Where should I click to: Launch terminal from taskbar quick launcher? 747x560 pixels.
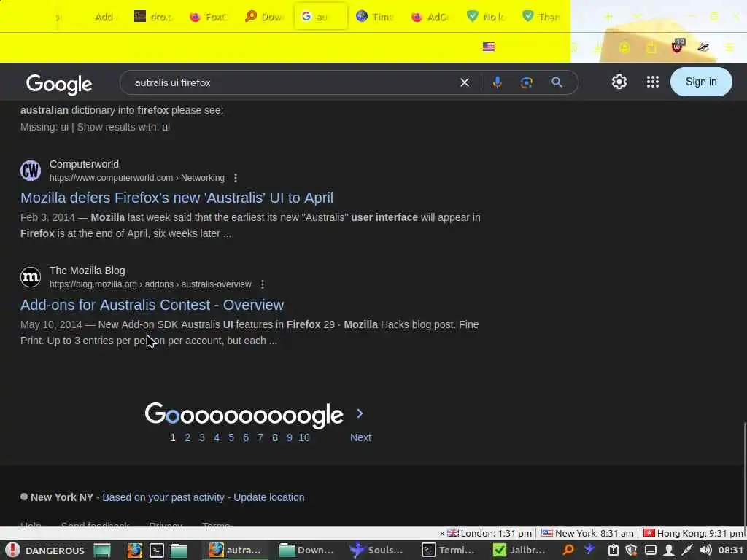[x=157, y=550]
